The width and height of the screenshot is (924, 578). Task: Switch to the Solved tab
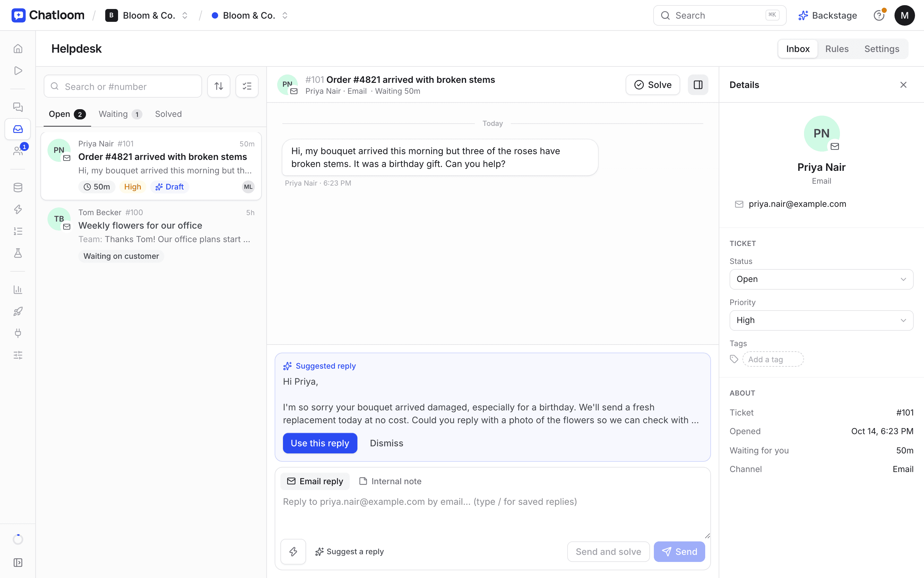click(168, 114)
